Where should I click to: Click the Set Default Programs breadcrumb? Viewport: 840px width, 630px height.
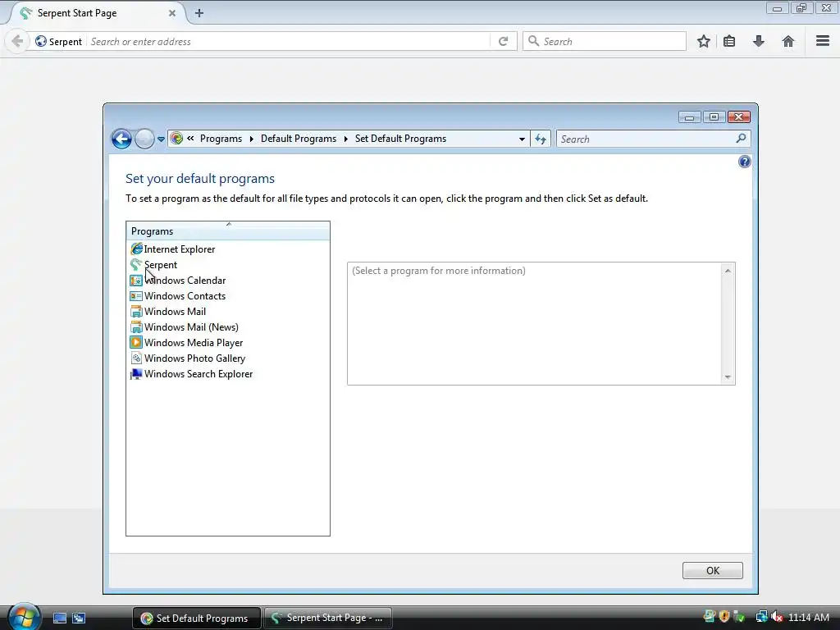(x=400, y=139)
